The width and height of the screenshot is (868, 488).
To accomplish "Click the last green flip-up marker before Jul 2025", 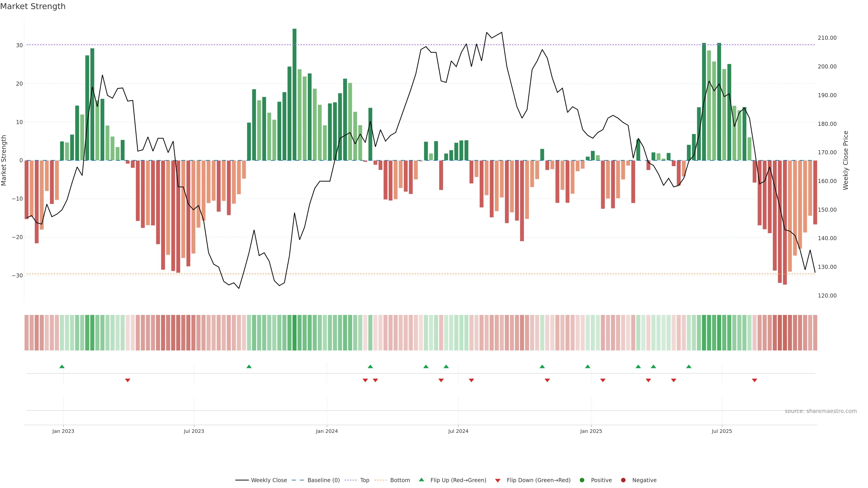I will [x=689, y=366].
